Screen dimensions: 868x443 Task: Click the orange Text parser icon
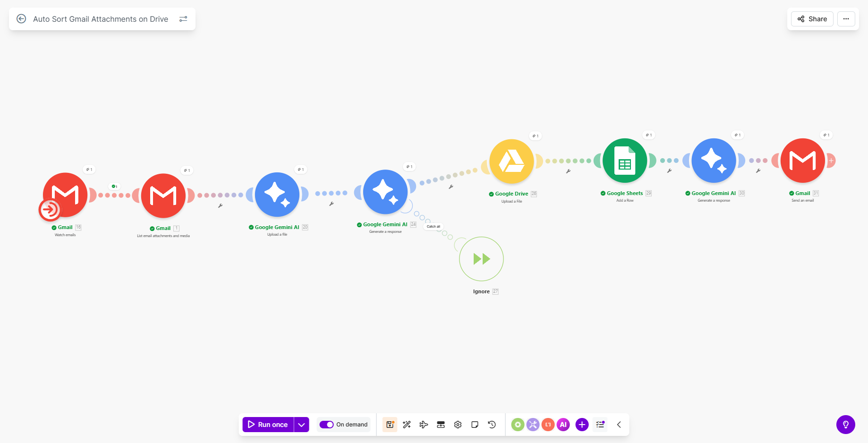(x=548, y=425)
